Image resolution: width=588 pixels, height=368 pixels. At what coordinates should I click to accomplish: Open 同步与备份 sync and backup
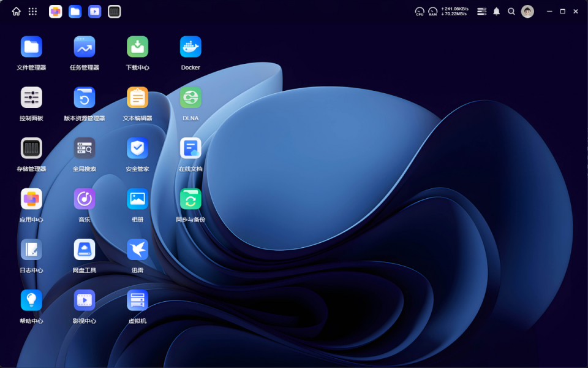(190, 199)
